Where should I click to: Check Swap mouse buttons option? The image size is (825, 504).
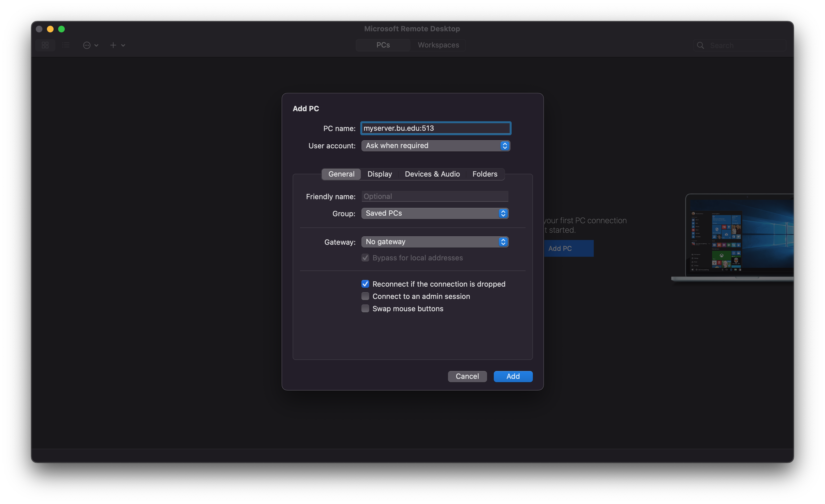tap(365, 308)
